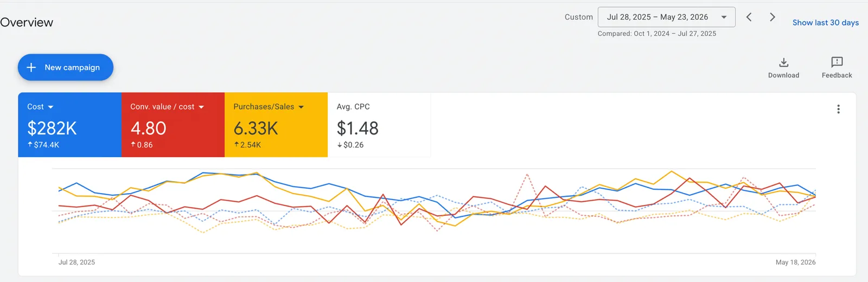Click the Custom label
This screenshot has height=282, width=868.
click(x=578, y=17)
